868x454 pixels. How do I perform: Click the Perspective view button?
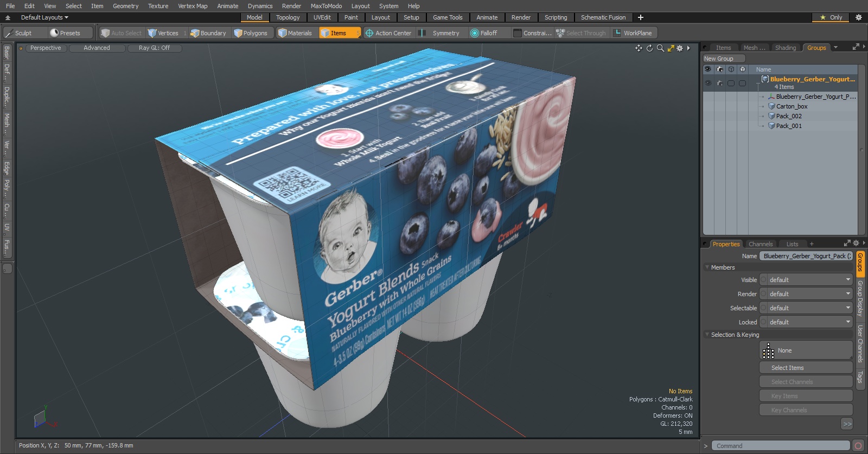click(x=46, y=48)
